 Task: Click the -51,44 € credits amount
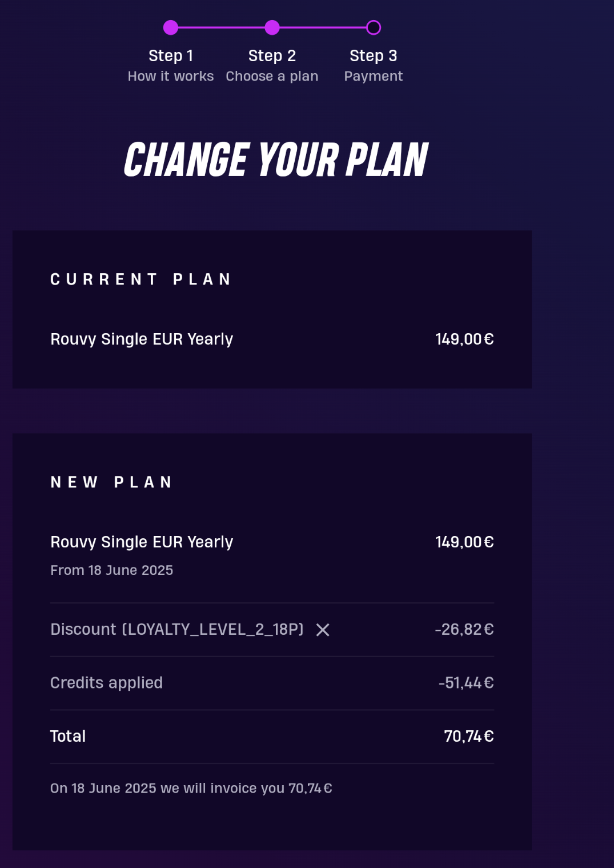[x=465, y=683]
